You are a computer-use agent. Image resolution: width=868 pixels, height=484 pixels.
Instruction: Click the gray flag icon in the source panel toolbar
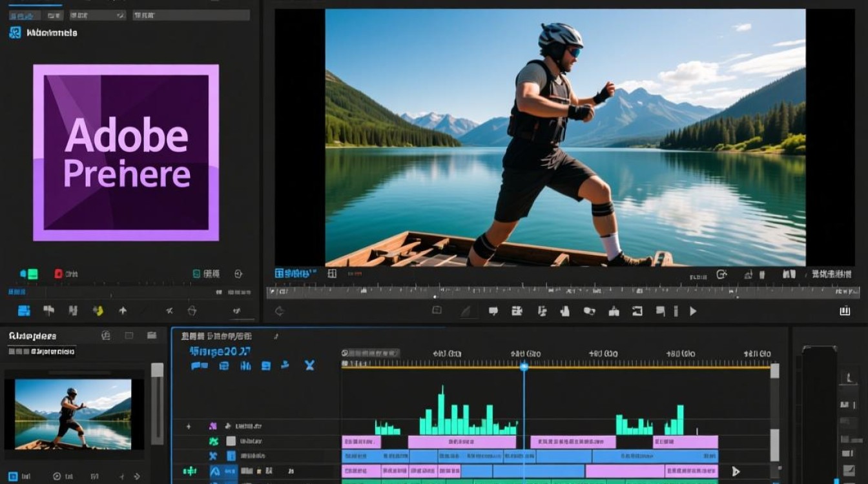pyautogui.click(x=48, y=310)
